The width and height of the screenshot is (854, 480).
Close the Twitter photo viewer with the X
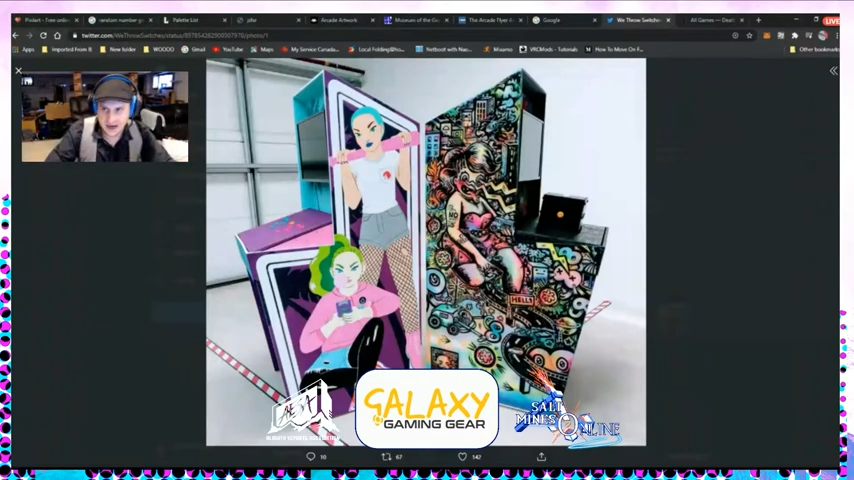tap(19, 70)
